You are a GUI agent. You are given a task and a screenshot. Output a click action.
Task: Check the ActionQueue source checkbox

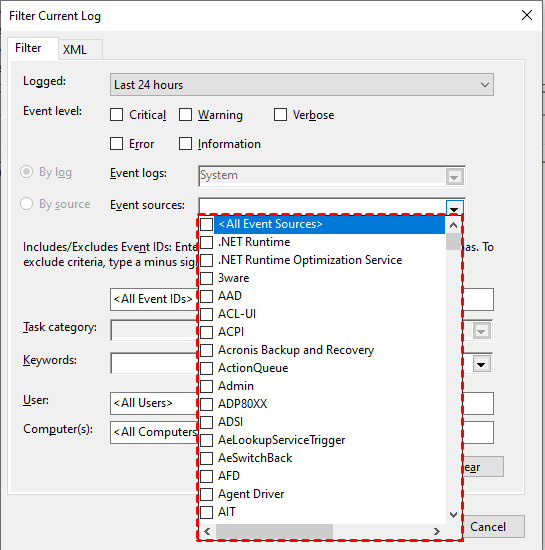click(207, 368)
